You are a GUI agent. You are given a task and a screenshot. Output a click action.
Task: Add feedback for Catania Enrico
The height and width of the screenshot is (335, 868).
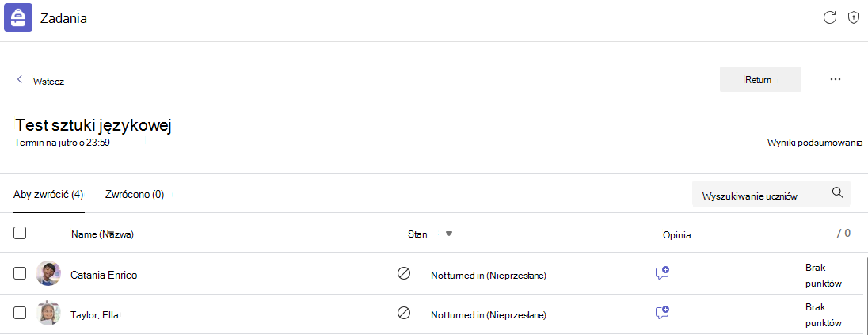(x=662, y=273)
